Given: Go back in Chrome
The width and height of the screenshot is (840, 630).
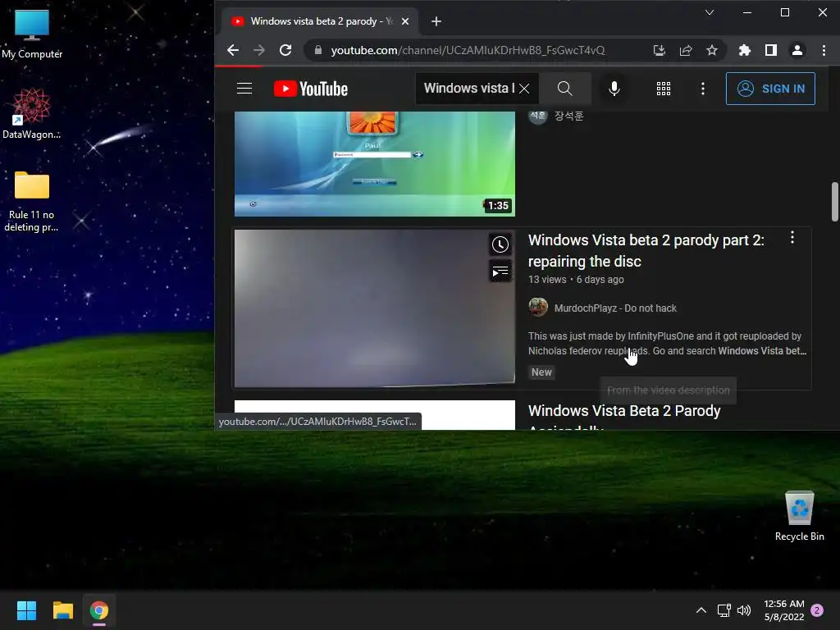Looking at the screenshot, I should coord(232,50).
